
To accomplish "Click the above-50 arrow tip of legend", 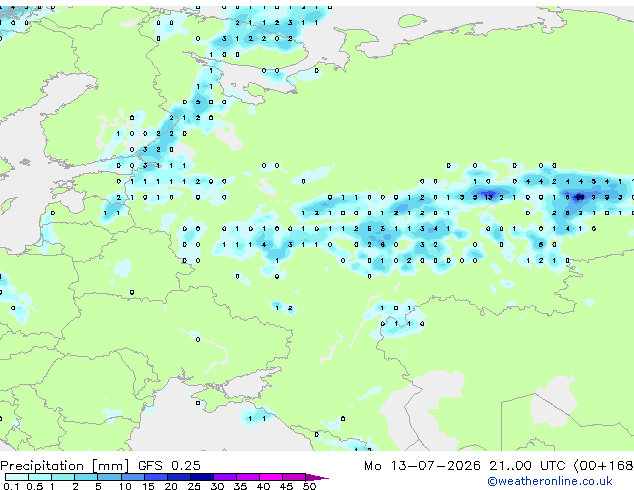I will pyautogui.click(x=317, y=477).
